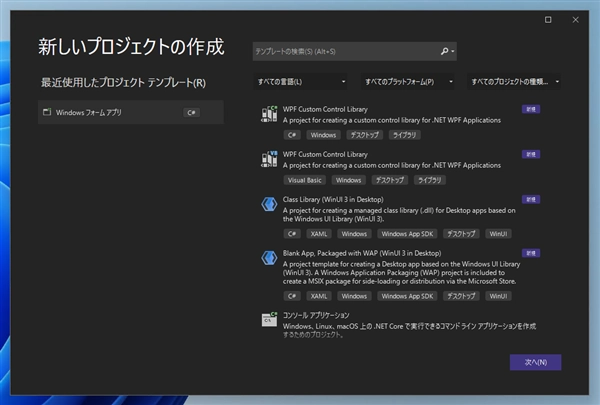Click the デスクトップ tag under Visual Basic WPF template
Image resolution: width=600 pixels, height=405 pixels.
click(390, 180)
